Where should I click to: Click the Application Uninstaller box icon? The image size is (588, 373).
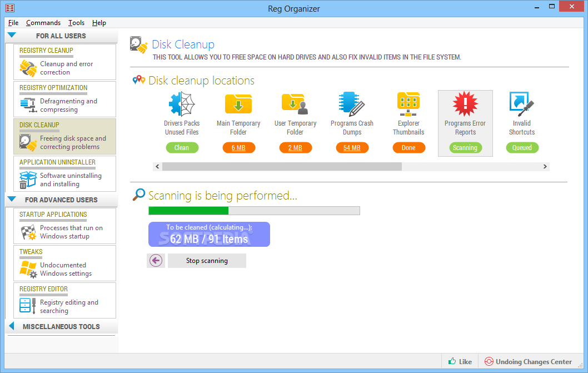tap(28, 180)
